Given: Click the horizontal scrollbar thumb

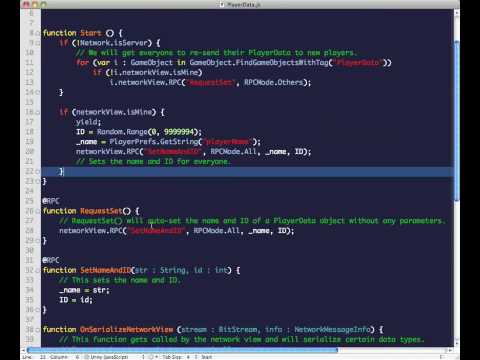Looking at the screenshot, I should (182, 350).
